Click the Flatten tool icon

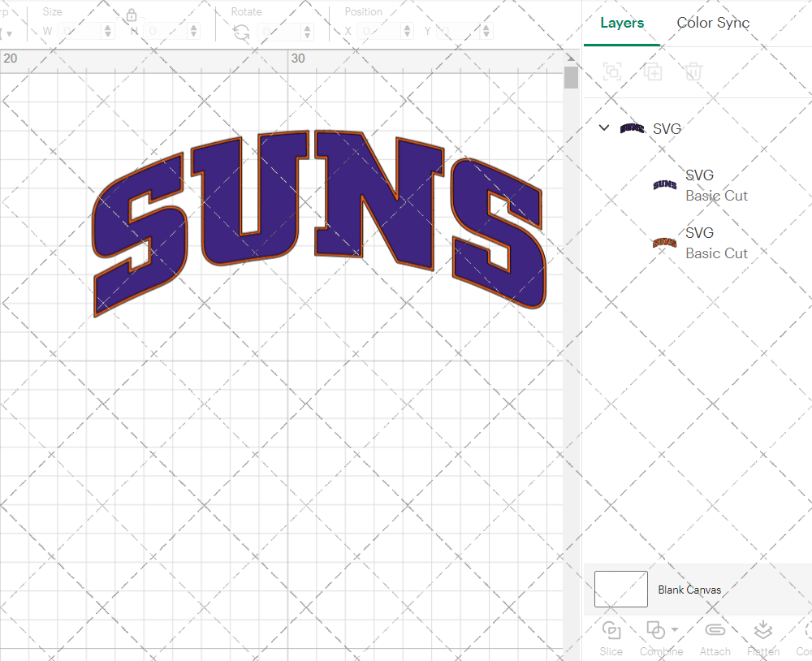tap(762, 630)
